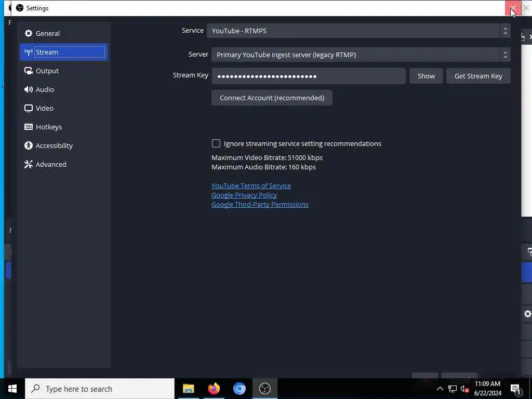Open the Accessibility settings section
This screenshot has width=532, height=399.
64,145
